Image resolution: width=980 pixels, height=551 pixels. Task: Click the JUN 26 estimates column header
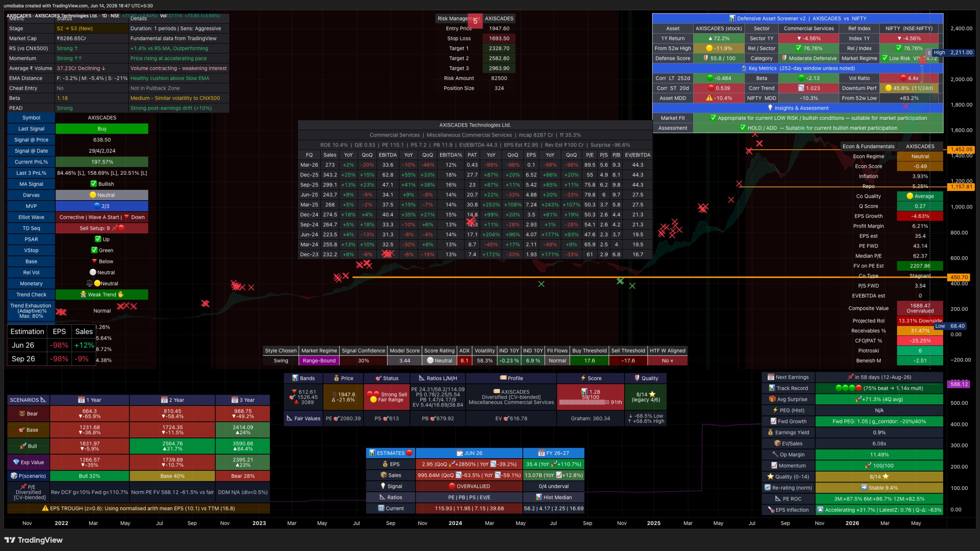point(469,453)
